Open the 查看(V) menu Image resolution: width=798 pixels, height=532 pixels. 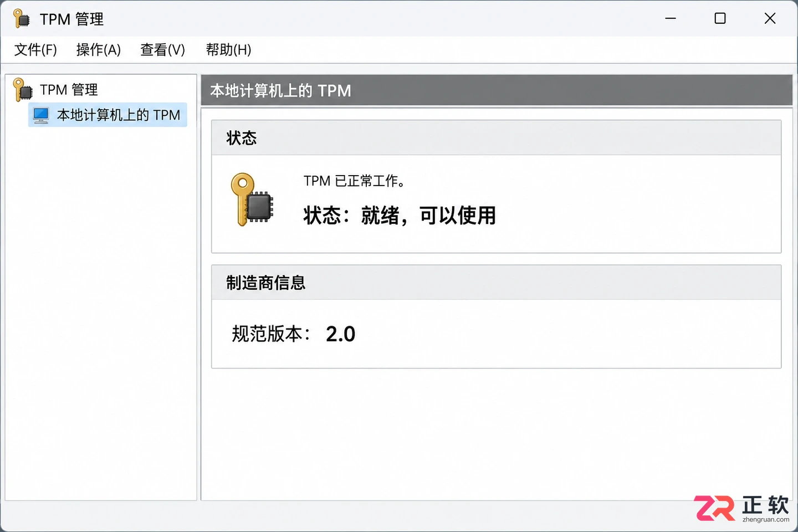coord(162,50)
